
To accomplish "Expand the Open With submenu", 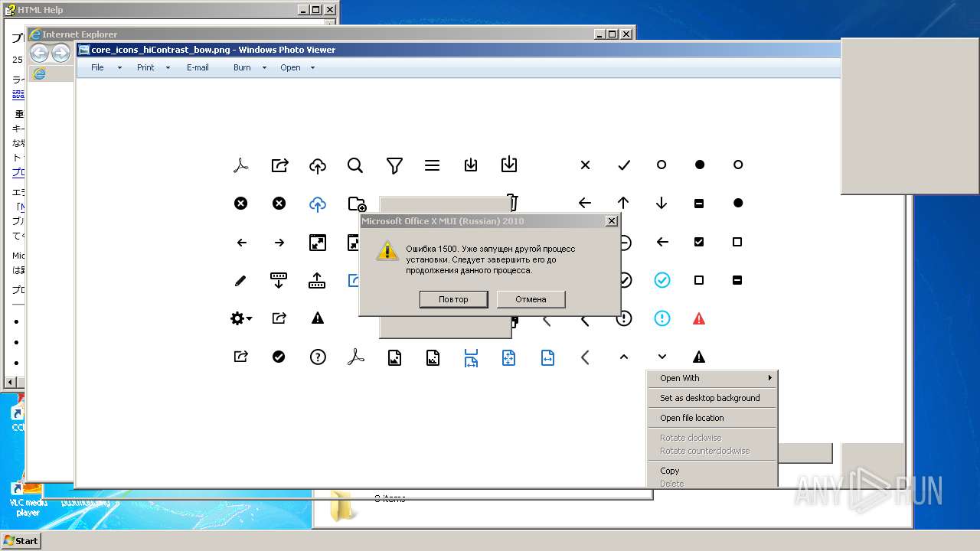I will 712,378.
